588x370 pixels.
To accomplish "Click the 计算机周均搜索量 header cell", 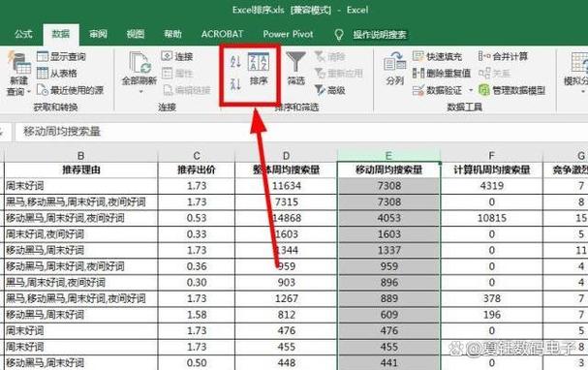I will (x=492, y=170).
